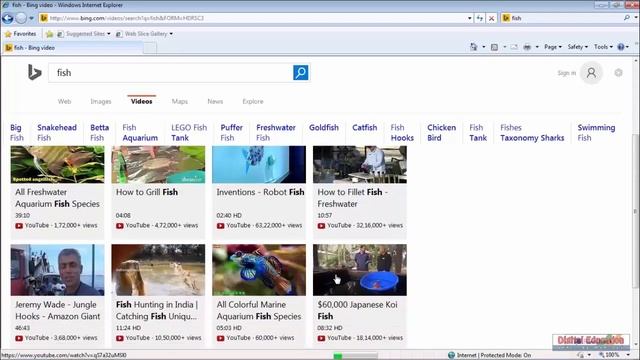Open the Jeremy Wade Jungle Hooks thumbnail
Viewport: 640px width, 360px height.
tap(58, 270)
